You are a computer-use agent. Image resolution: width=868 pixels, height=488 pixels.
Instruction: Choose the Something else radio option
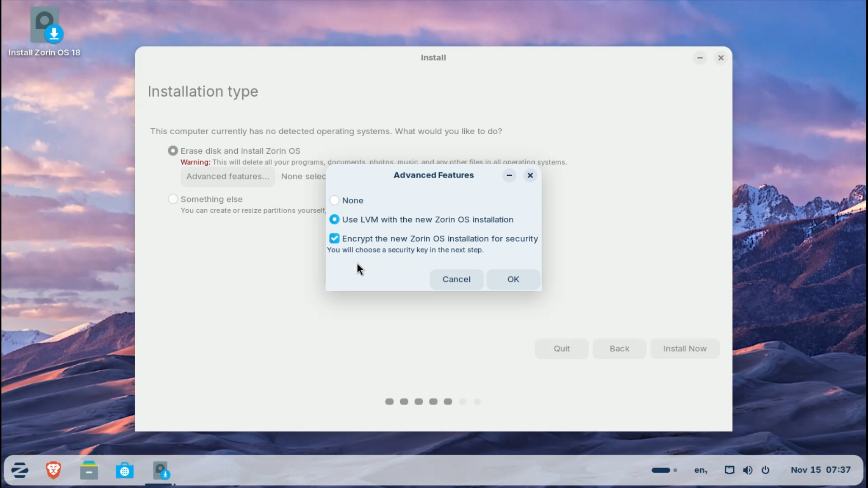click(173, 199)
